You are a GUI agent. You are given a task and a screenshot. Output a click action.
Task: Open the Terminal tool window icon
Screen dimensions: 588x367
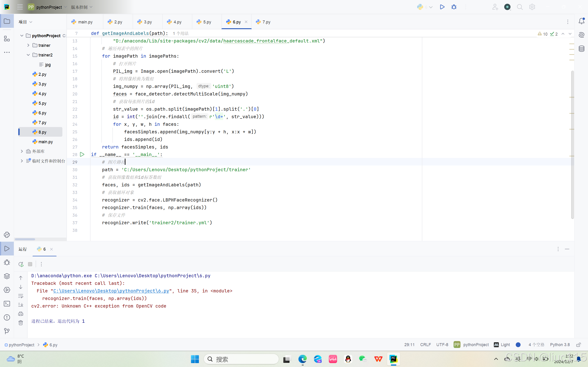(7, 304)
